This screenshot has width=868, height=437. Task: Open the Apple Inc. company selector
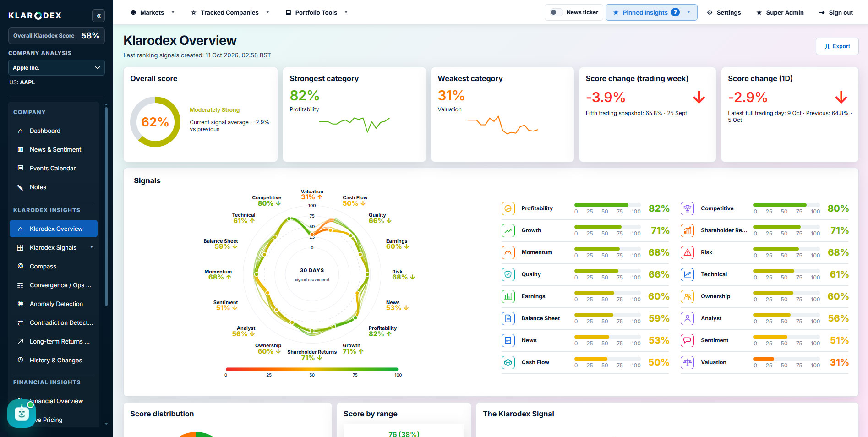click(x=56, y=68)
